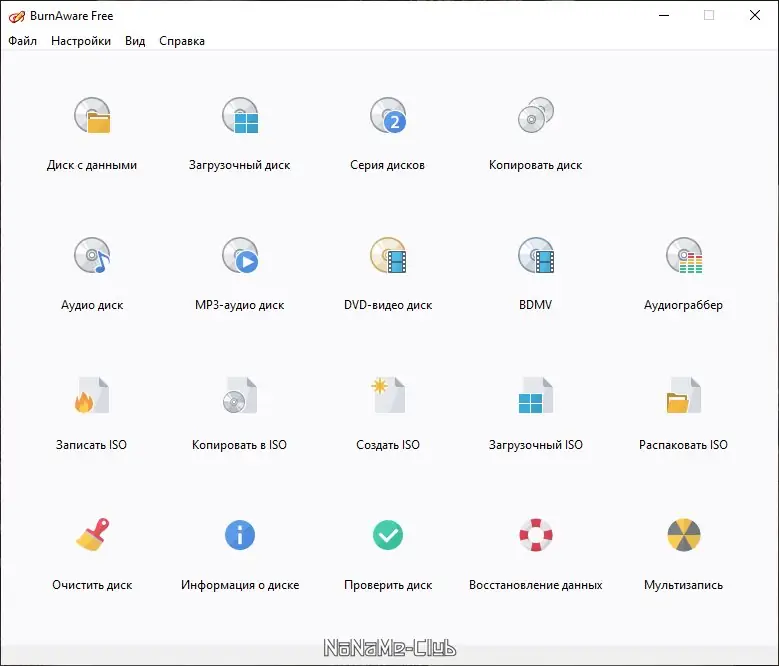Open the Вид menu
The image size is (779, 666).
click(x=135, y=41)
